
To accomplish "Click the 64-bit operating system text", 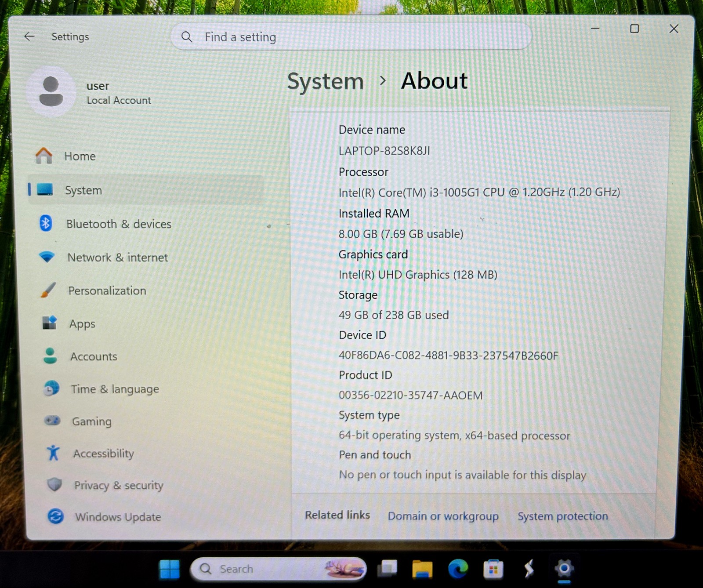I will point(454,435).
